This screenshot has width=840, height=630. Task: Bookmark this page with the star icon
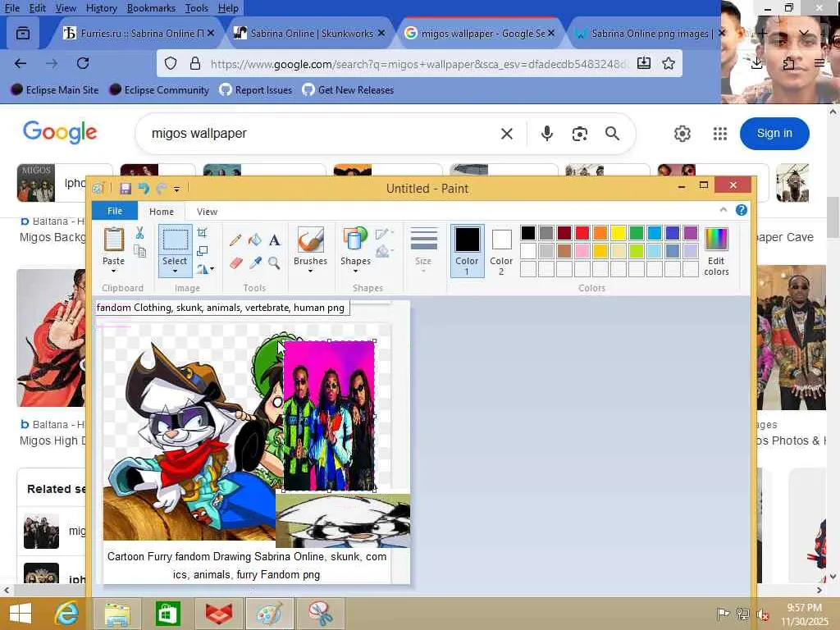(x=668, y=64)
